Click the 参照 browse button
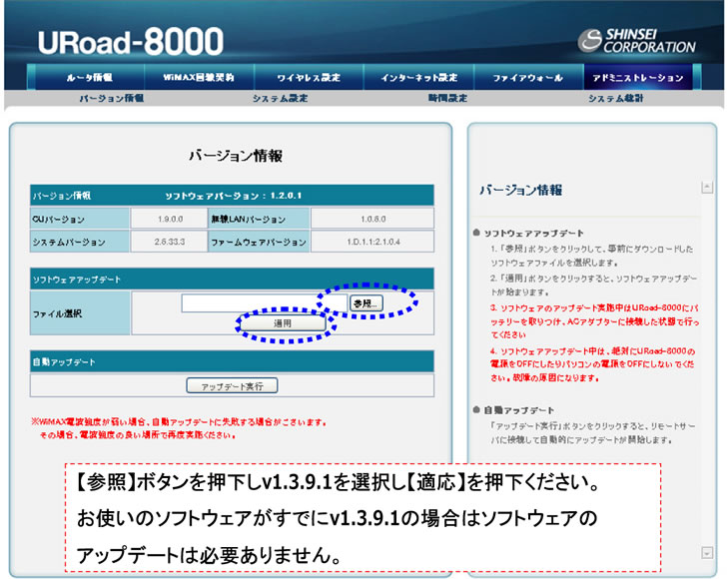This screenshot has height=579, width=728. tap(366, 302)
